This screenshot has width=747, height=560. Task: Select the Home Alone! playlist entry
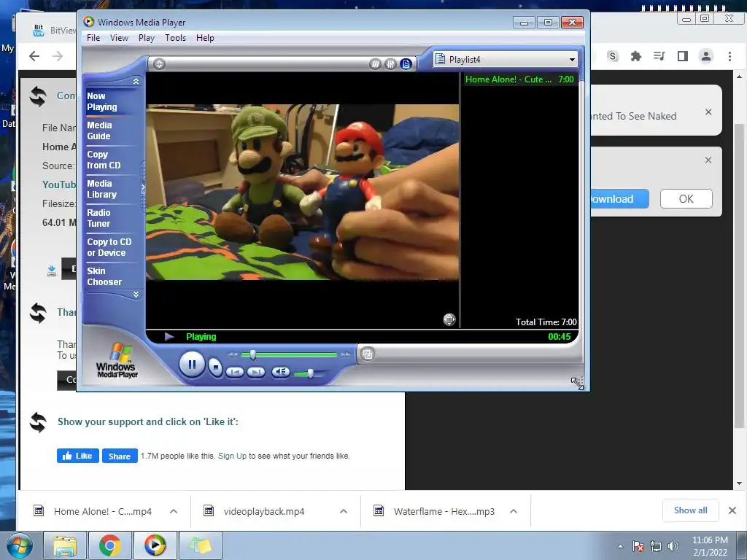coord(519,79)
